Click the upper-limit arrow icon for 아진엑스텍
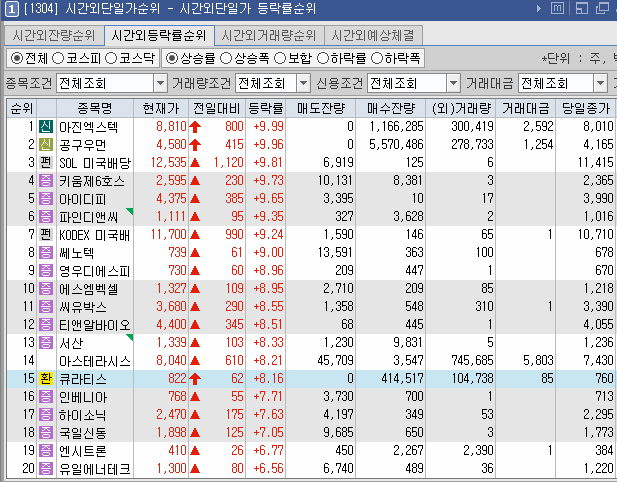Image resolution: width=617 pixels, height=482 pixels. click(x=195, y=127)
